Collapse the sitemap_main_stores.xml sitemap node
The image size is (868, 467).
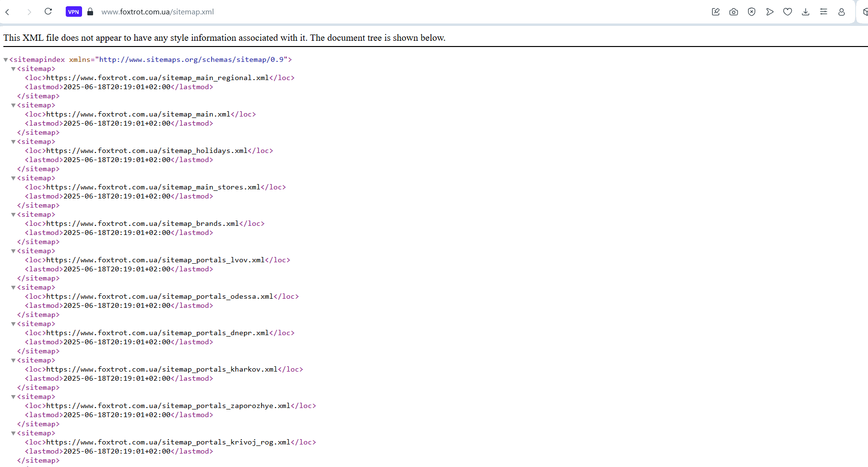(x=13, y=178)
